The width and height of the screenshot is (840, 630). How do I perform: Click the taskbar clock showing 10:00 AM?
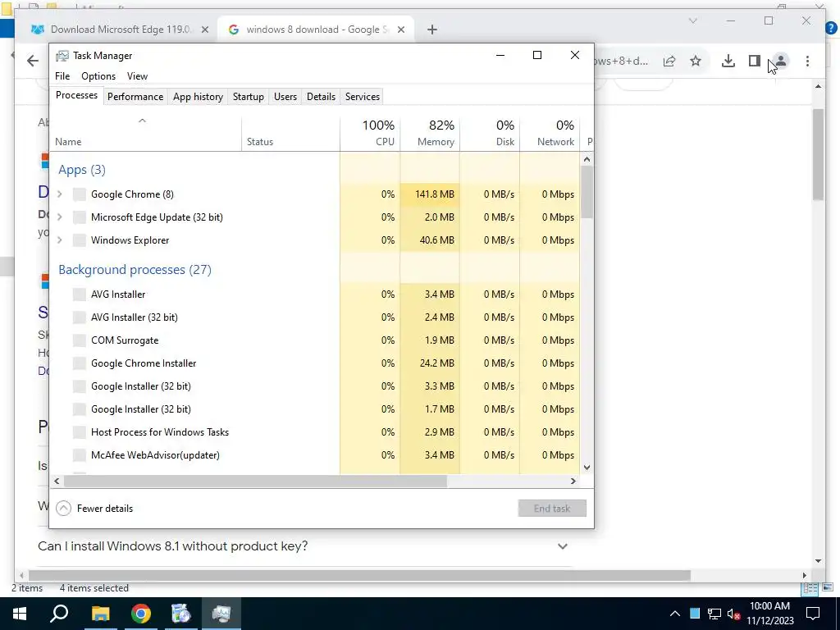coord(769,614)
